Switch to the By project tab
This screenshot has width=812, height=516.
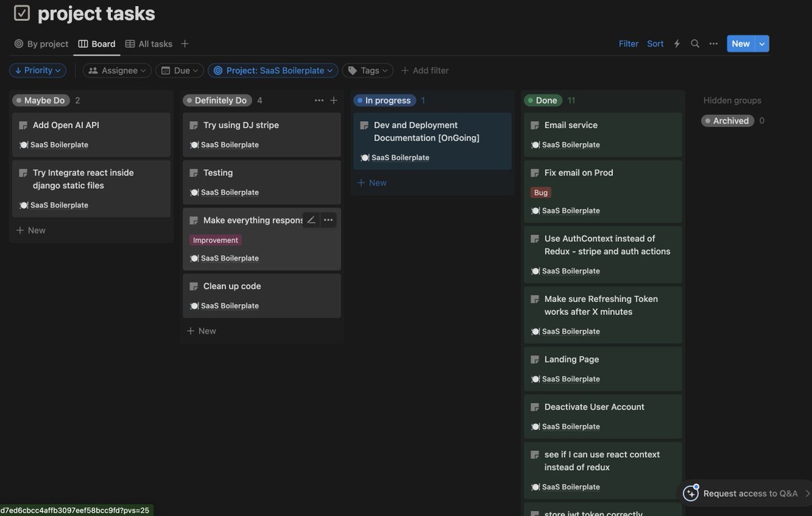click(x=41, y=43)
